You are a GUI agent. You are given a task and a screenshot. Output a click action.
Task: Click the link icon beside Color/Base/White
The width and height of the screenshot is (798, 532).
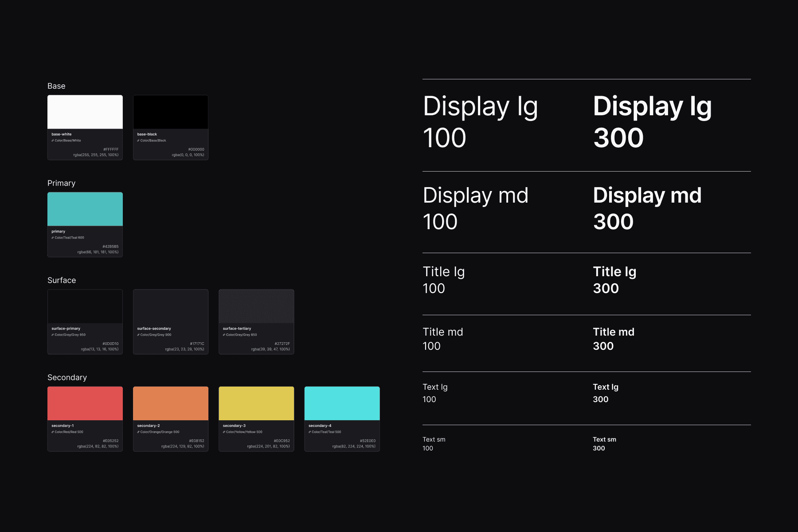coord(53,141)
